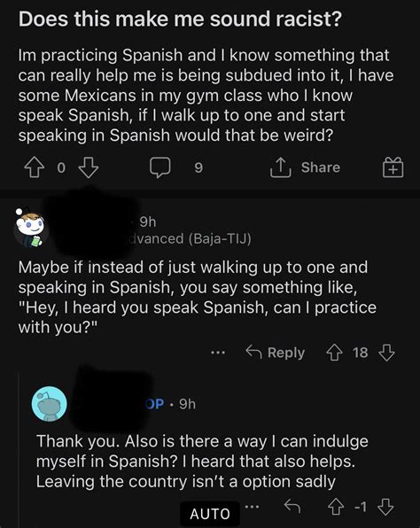This screenshot has width=420, height=528.
Task: Tap the Share icon on the post
Action: pos(280,167)
